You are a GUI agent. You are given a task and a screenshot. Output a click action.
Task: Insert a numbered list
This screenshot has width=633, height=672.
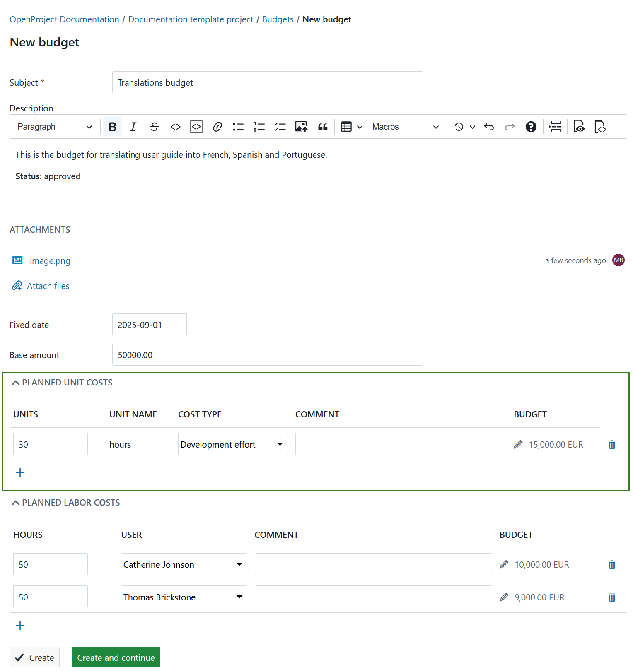tap(259, 127)
